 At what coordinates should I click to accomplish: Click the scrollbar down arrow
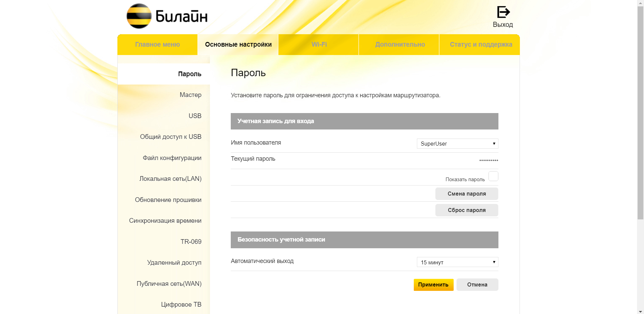point(640,311)
